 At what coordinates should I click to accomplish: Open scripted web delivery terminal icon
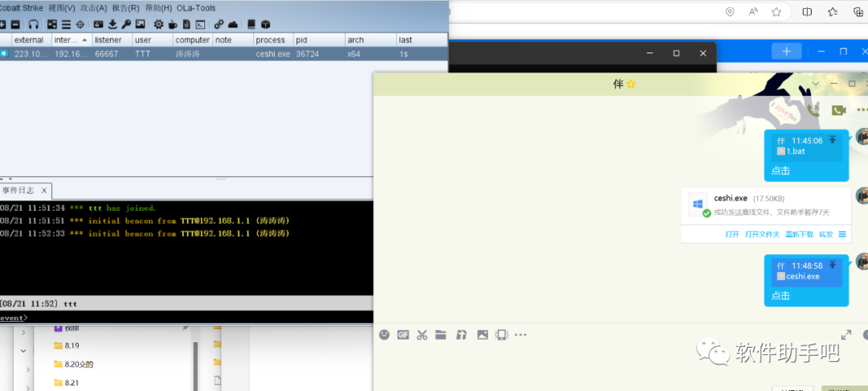200,24
